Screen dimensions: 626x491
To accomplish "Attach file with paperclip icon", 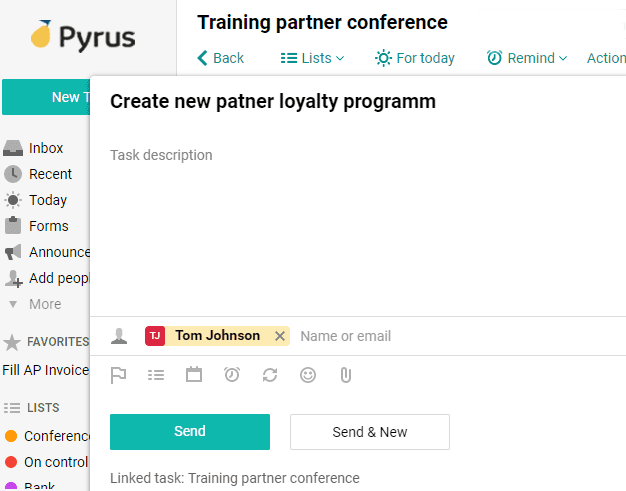I will pyautogui.click(x=346, y=375).
